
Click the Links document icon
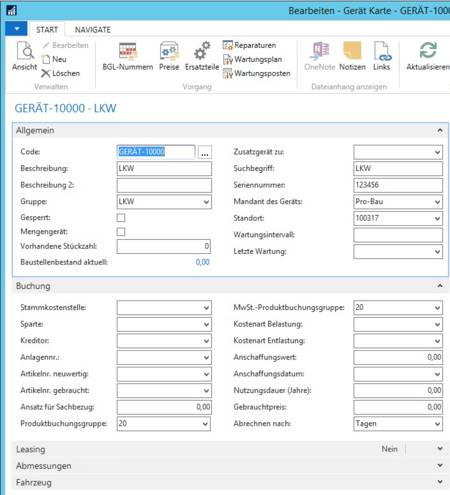381,51
